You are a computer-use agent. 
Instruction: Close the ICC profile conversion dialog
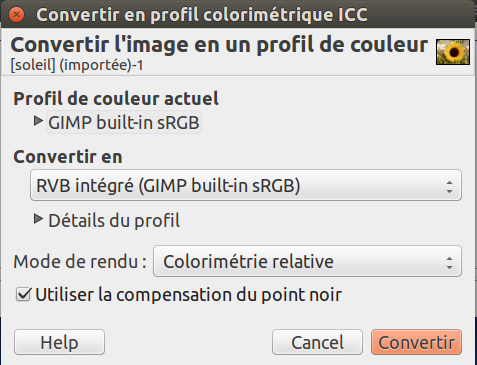[16, 15]
